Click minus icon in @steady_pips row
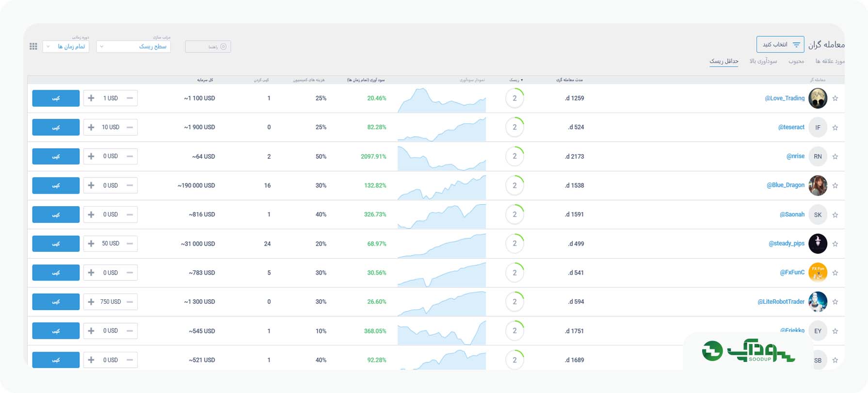 point(129,244)
